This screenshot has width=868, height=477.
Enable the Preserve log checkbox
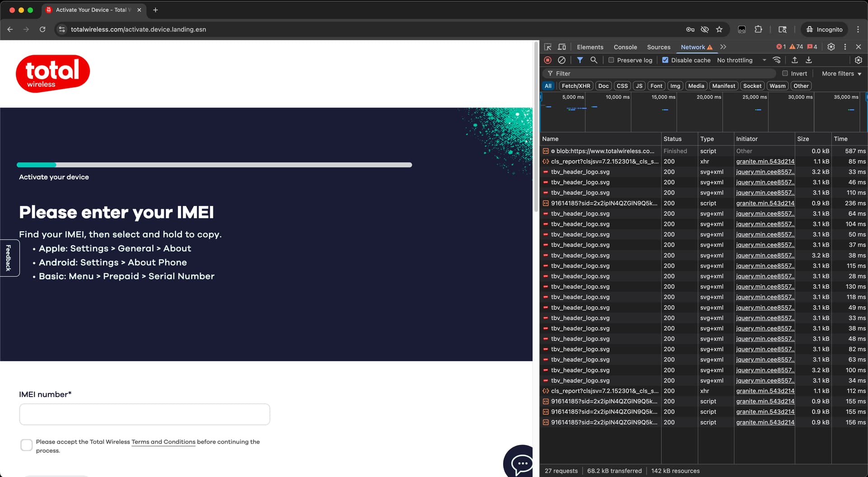[x=611, y=60]
